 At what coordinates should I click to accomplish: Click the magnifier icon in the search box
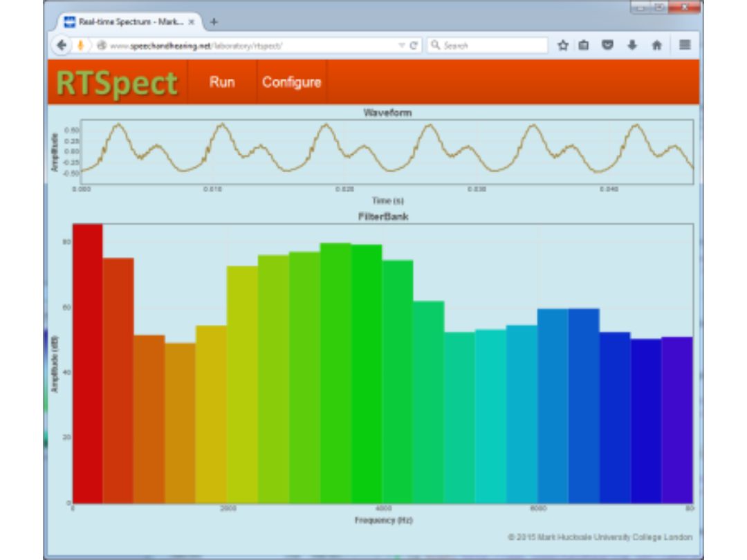tap(436, 45)
